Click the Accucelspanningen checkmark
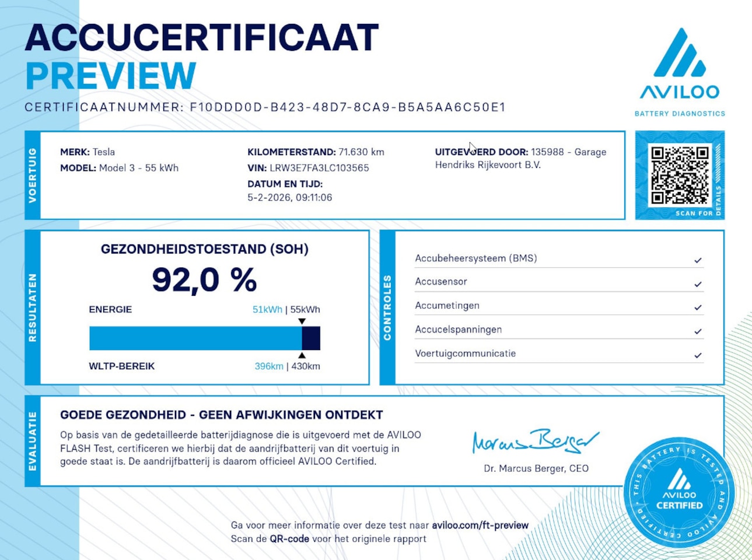 [698, 331]
